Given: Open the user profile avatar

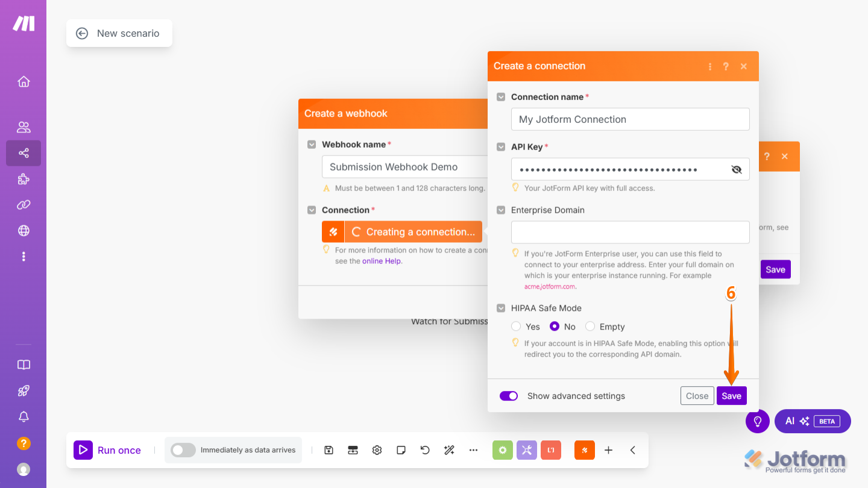Looking at the screenshot, I should 24,469.
